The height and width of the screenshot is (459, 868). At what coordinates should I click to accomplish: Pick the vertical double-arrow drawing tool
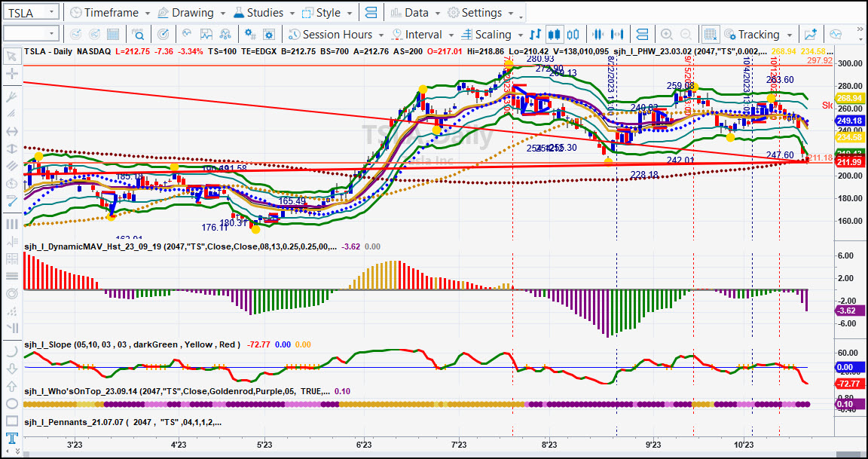[11, 149]
